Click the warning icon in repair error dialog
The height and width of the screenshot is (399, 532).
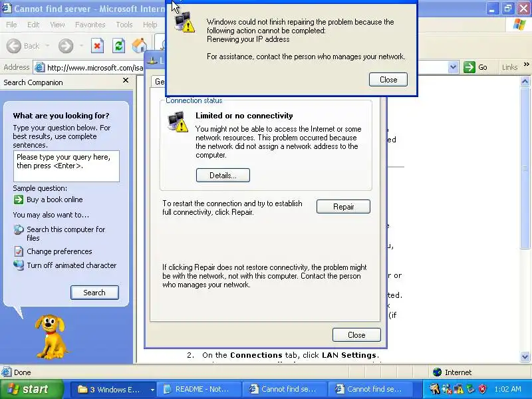[185, 23]
